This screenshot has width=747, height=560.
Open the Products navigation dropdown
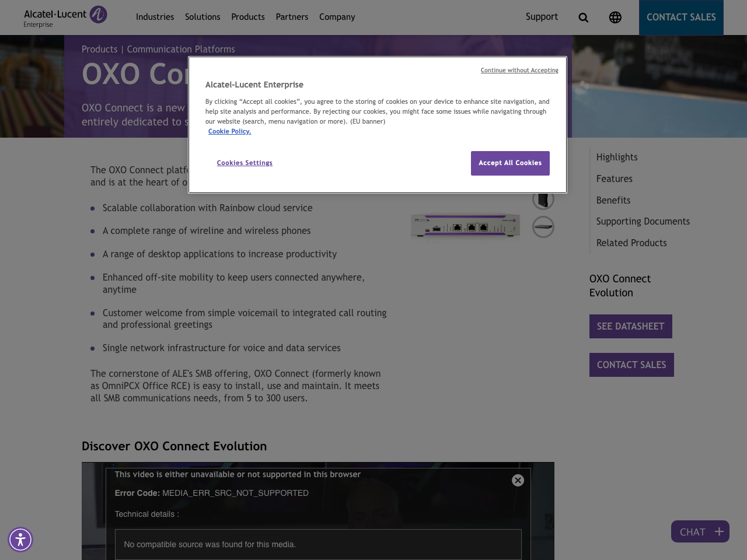(x=247, y=16)
